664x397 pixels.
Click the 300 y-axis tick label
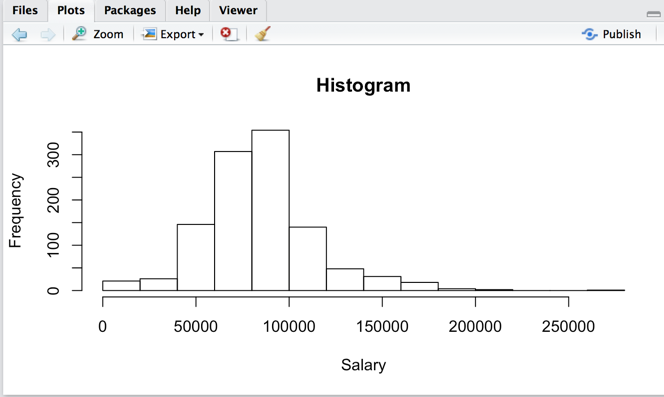click(53, 155)
